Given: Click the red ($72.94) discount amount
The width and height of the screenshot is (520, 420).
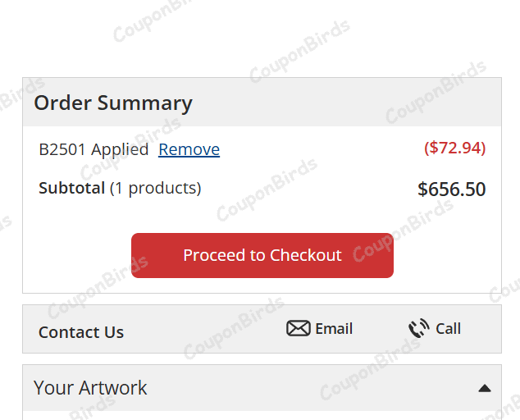Looking at the screenshot, I should click(x=454, y=148).
